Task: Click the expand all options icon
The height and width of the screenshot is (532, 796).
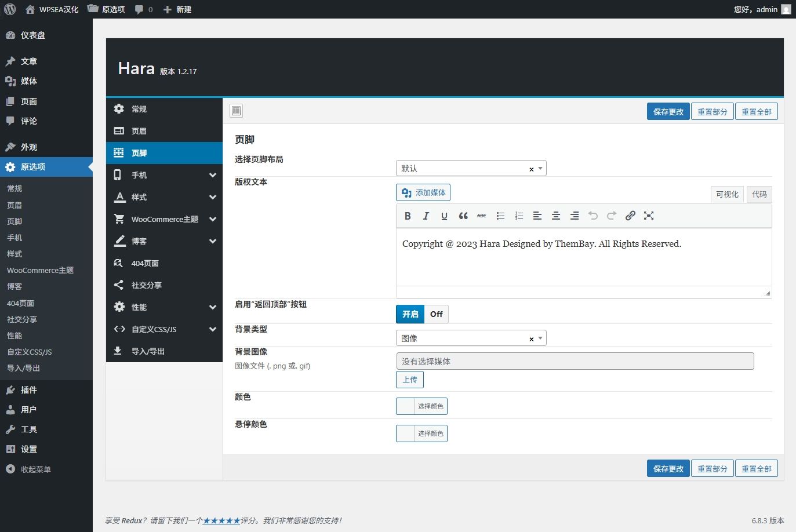Action: pos(237,111)
